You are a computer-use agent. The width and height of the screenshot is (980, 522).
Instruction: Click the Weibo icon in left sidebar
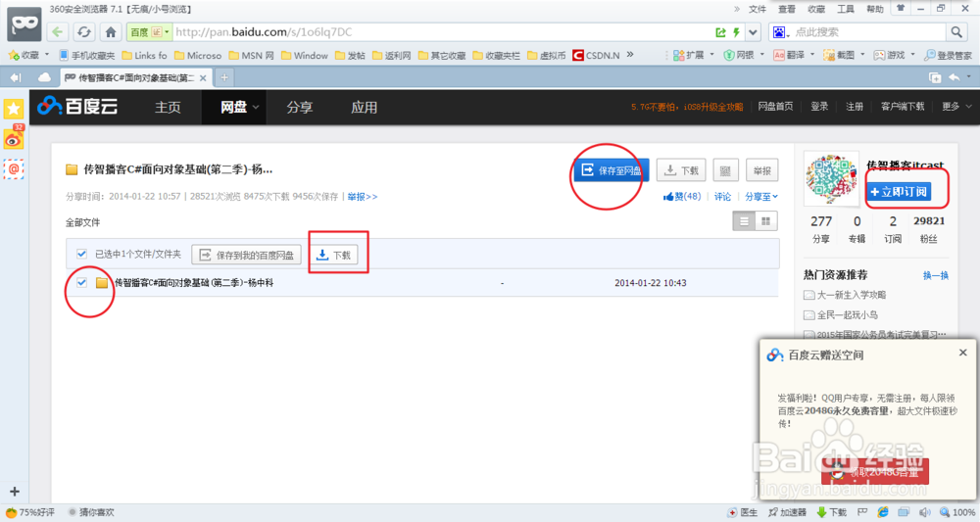13,139
